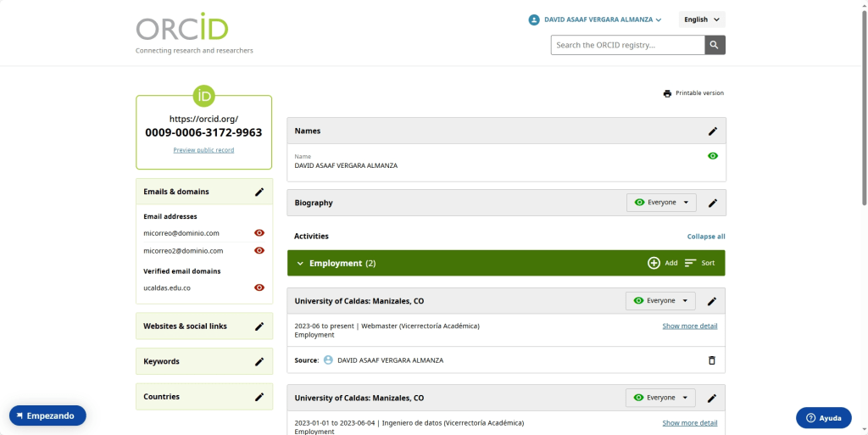Edit Names section with pencil icon

point(713,131)
